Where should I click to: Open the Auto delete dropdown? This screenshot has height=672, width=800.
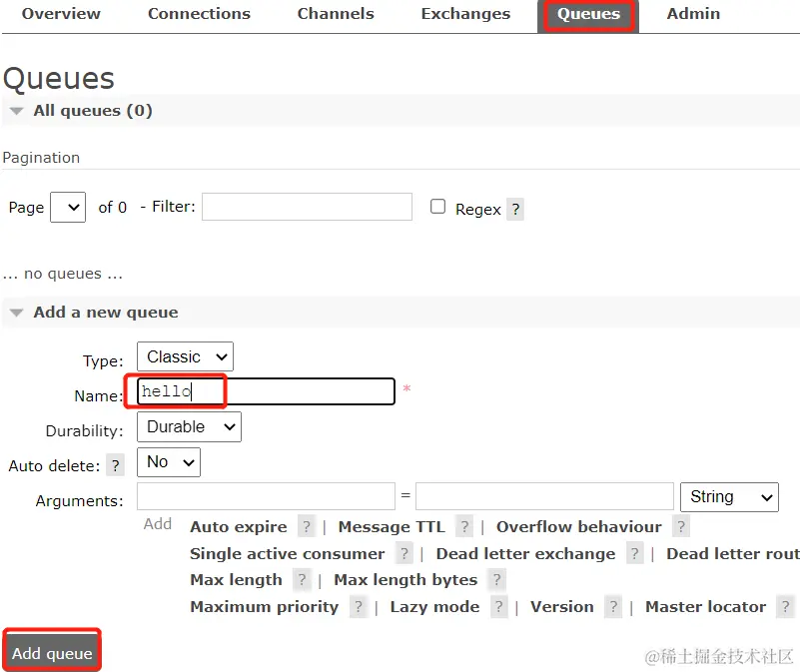pos(169,462)
